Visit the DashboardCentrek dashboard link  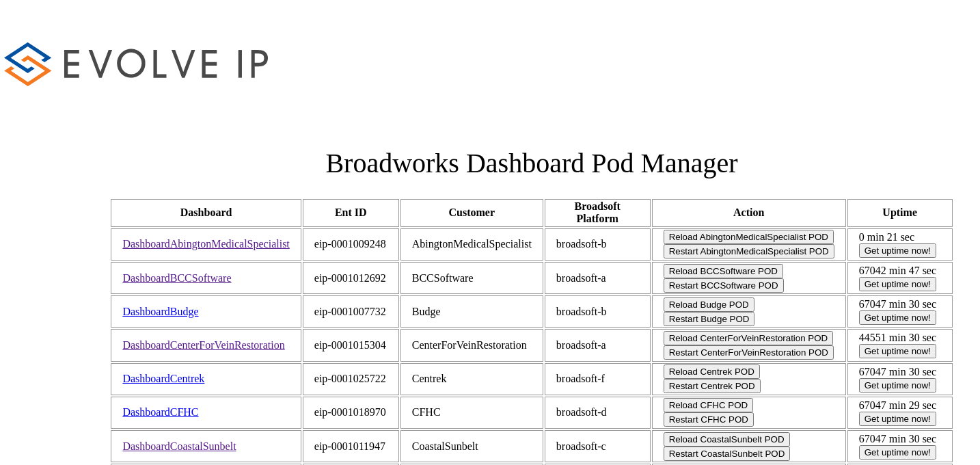pos(163,379)
